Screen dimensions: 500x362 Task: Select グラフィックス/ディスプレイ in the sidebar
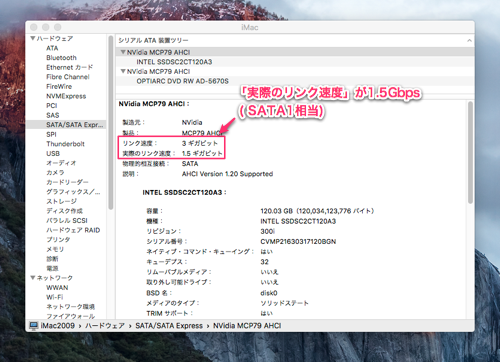(x=73, y=192)
